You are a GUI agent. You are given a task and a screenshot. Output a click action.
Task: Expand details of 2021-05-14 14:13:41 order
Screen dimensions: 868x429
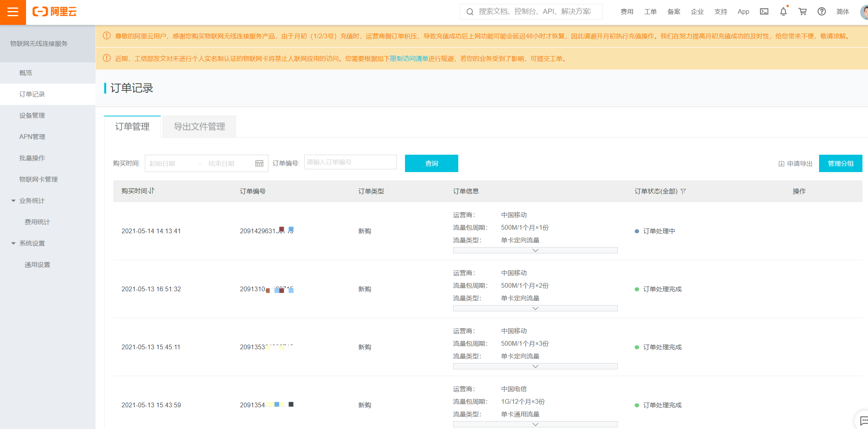click(x=535, y=250)
